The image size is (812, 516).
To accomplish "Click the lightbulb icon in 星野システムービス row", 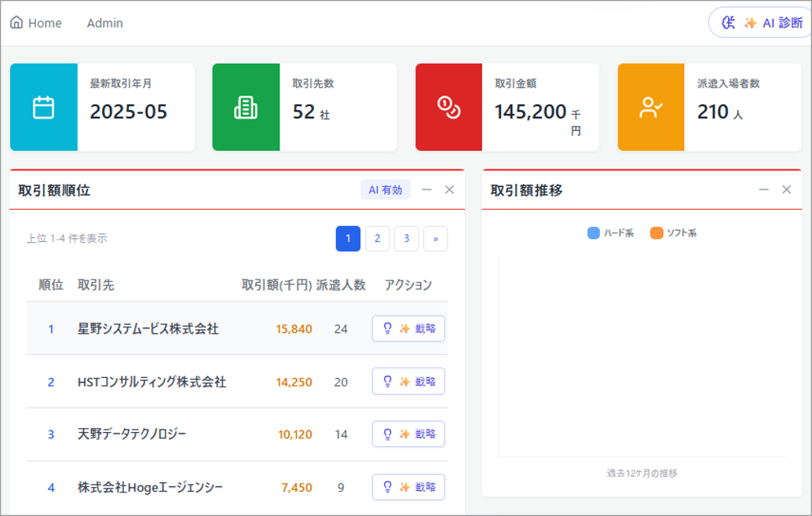I will (387, 328).
